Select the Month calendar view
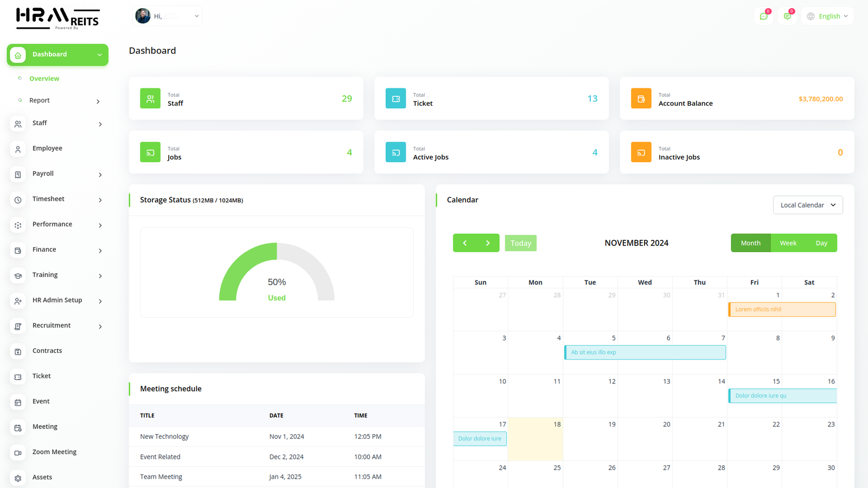The height and width of the screenshot is (488, 868). 750,243
